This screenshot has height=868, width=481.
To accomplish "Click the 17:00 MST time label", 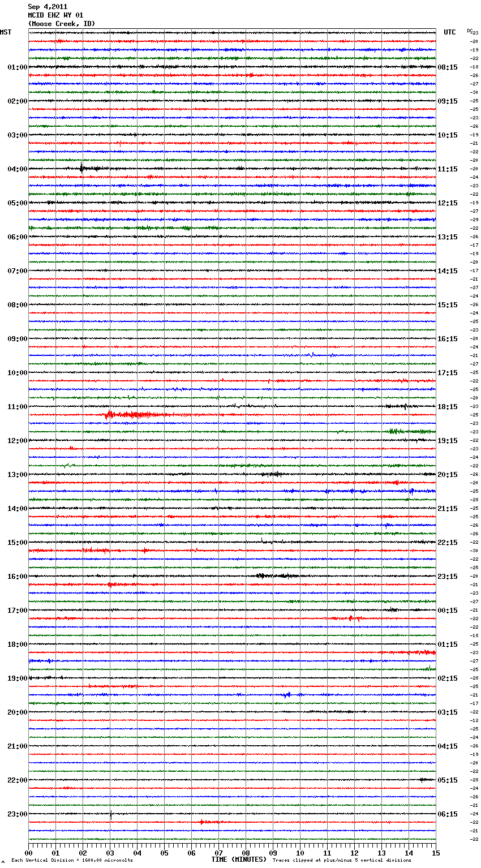I will click(x=18, y=611).
